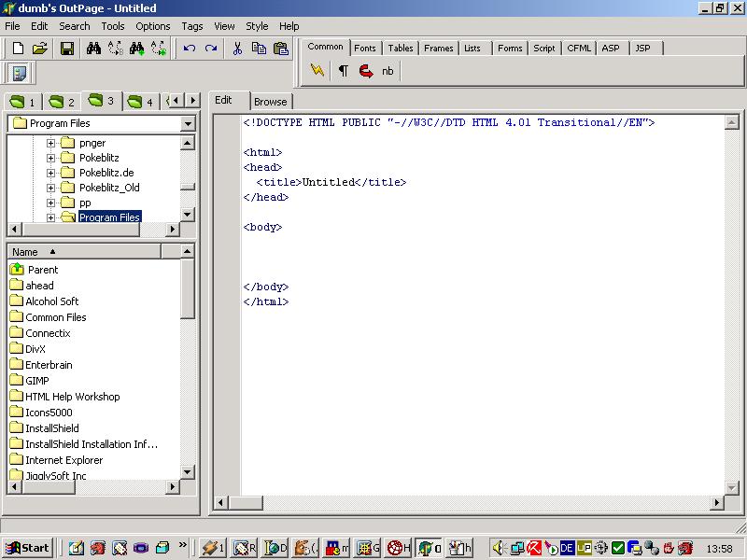747x560 pixels.
Task: Click the editor horizontal scrollbar thumb
Action: [246, 502]
